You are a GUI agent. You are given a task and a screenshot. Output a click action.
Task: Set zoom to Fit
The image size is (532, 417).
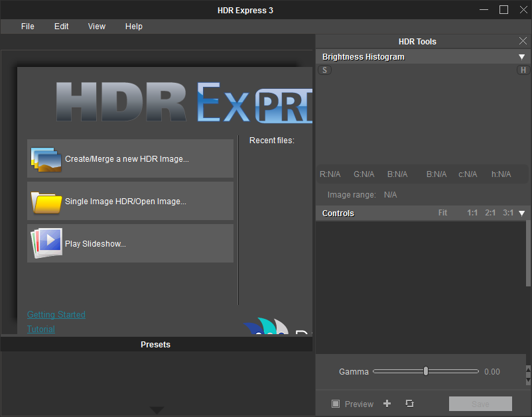tap(442, 213)
